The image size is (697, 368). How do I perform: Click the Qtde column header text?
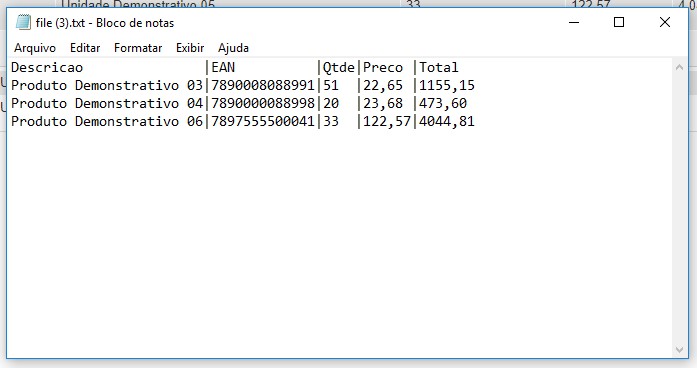click(338, 68)
